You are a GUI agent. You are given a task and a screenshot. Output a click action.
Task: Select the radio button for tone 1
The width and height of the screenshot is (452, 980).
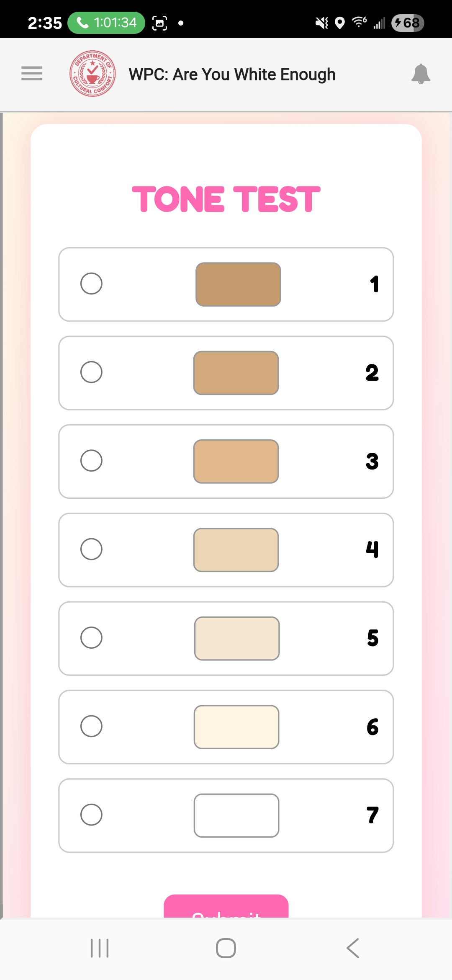(91, 284)
